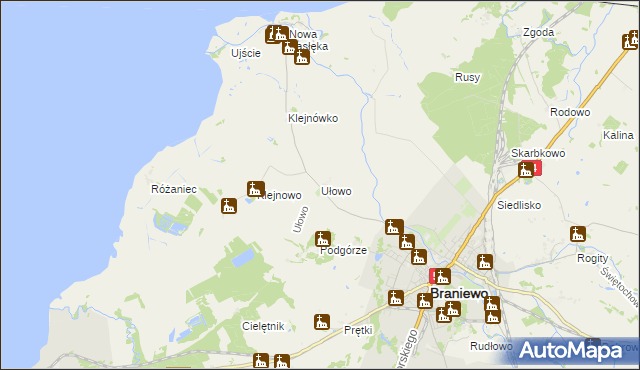Image resolution: width=640 pixels, height=370 pixels.
Task: Click the church icon west of Prętki label
Action: (322, 322)
